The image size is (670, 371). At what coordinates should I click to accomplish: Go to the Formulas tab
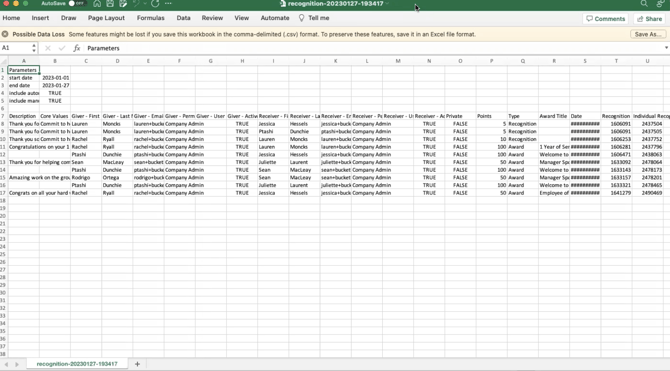pyautogui.click(x=150, y=18)
